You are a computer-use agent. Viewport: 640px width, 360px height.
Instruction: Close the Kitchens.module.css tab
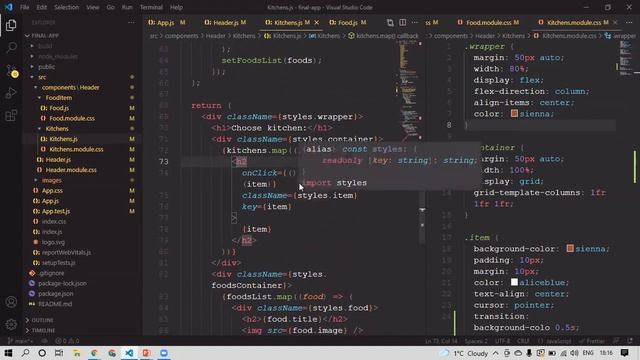point(615,22)
